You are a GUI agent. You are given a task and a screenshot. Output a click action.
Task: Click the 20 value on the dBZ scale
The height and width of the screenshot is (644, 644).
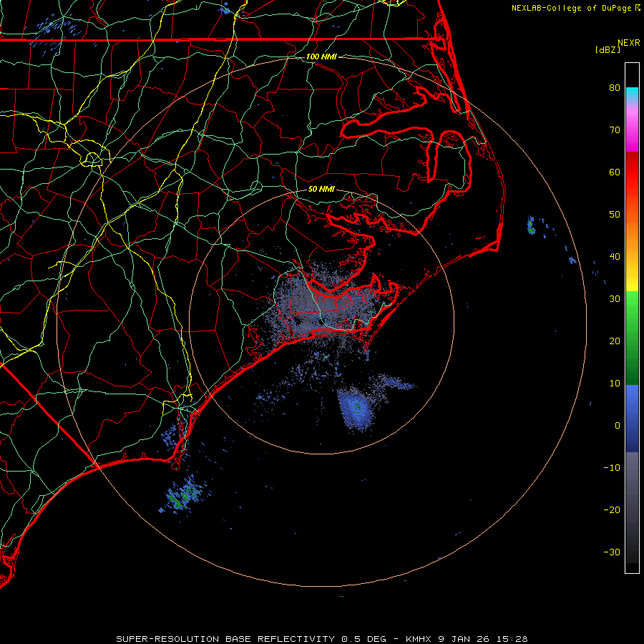coord(615,341)
